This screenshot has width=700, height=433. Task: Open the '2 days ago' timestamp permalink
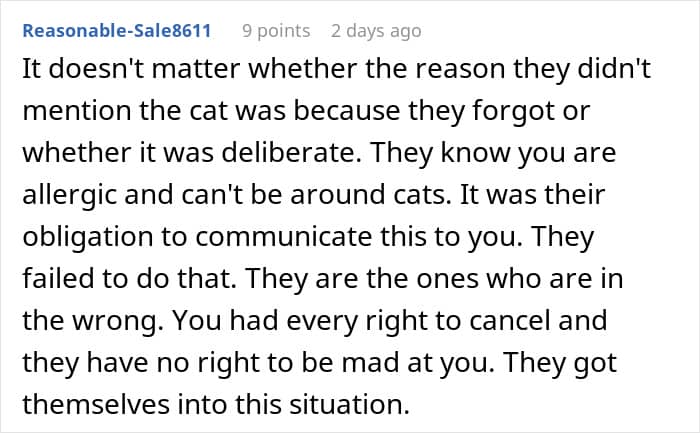376,31
